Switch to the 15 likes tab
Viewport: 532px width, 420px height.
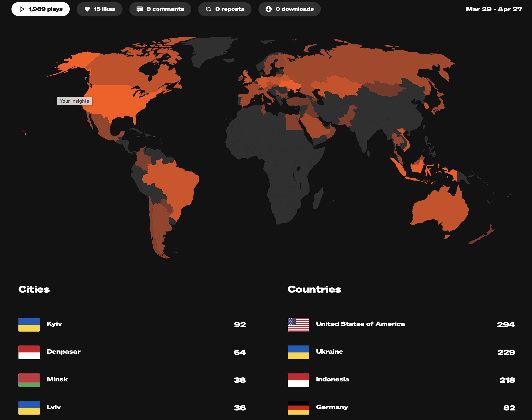100,9
